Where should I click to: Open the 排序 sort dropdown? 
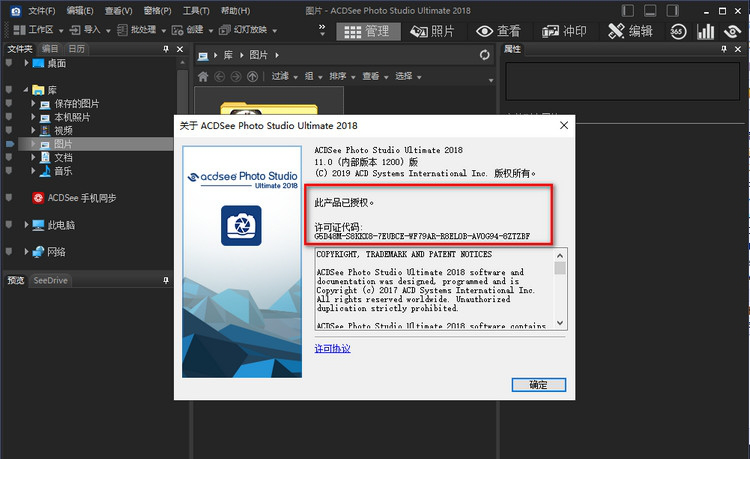point(342,77)
